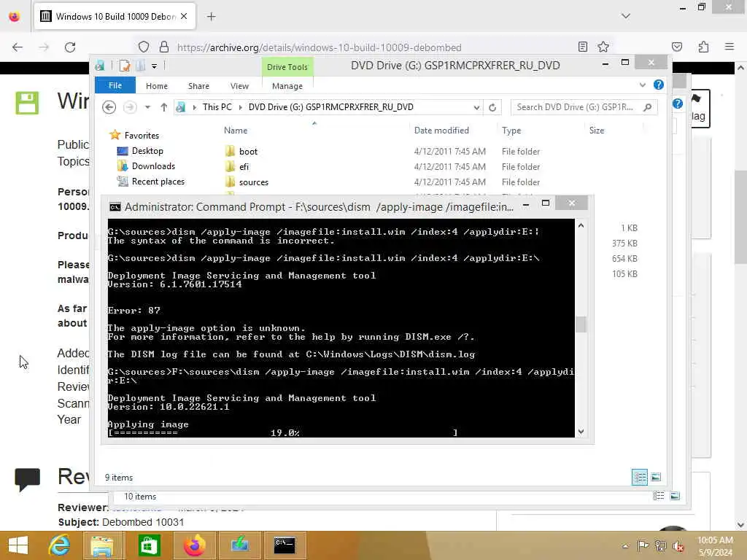Open the Manage ribbon tab

pyautogui.click(x=287, y=86)
